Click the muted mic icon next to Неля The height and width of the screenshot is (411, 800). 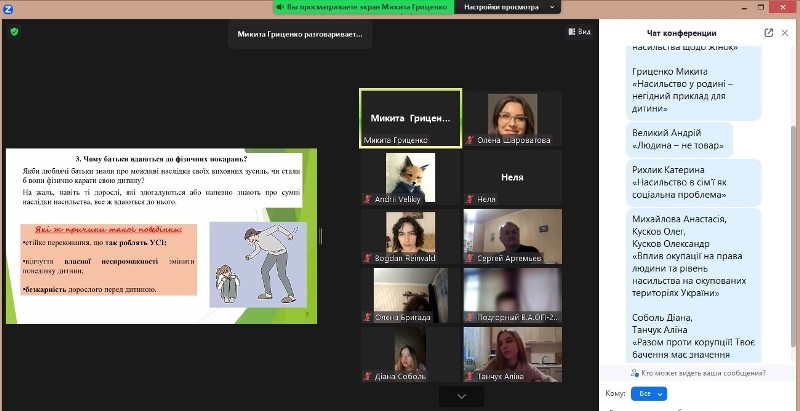(x=469, y=200)
